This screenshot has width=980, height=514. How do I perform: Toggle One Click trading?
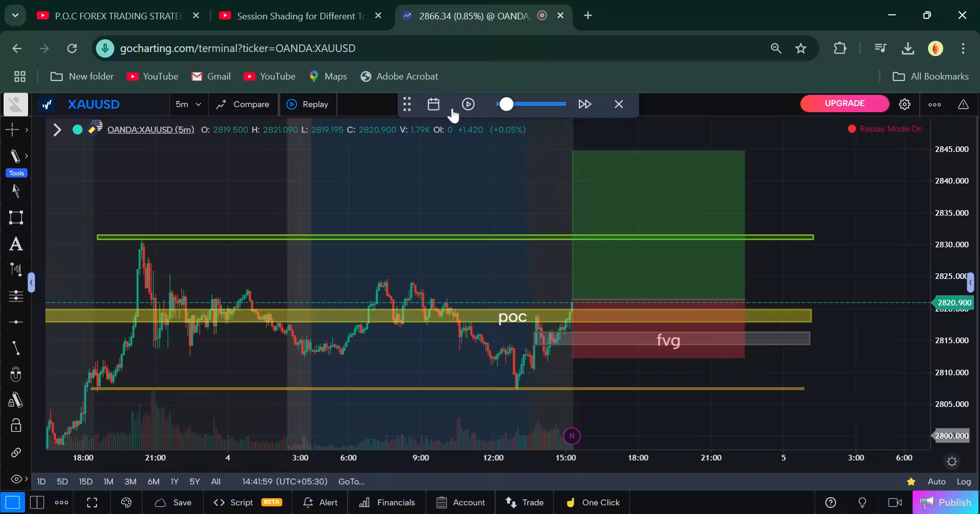[592, 502]
